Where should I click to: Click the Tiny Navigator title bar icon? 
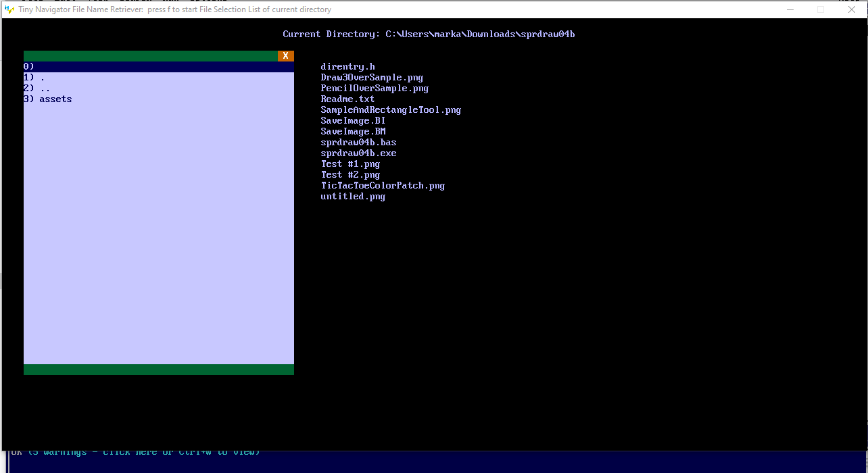[x=9, y=9]
